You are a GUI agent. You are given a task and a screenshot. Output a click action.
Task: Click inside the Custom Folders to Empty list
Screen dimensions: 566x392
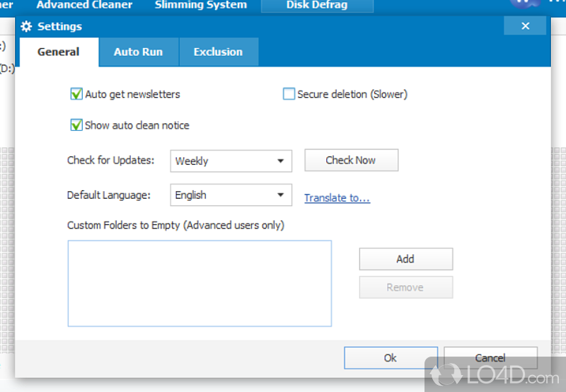pos(200,283)
